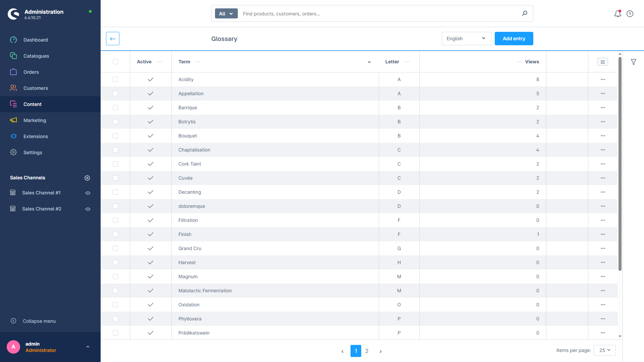Open Views column options dots

[x=519, y=62]
